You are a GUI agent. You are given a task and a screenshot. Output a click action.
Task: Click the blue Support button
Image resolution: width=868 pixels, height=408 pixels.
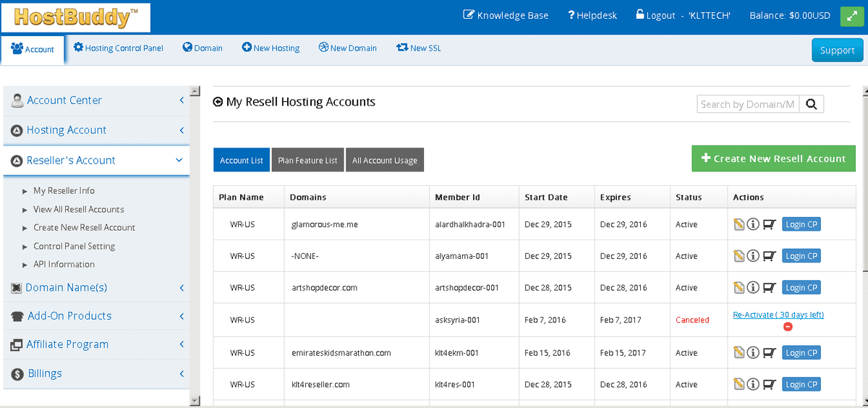tap(838, 50)
